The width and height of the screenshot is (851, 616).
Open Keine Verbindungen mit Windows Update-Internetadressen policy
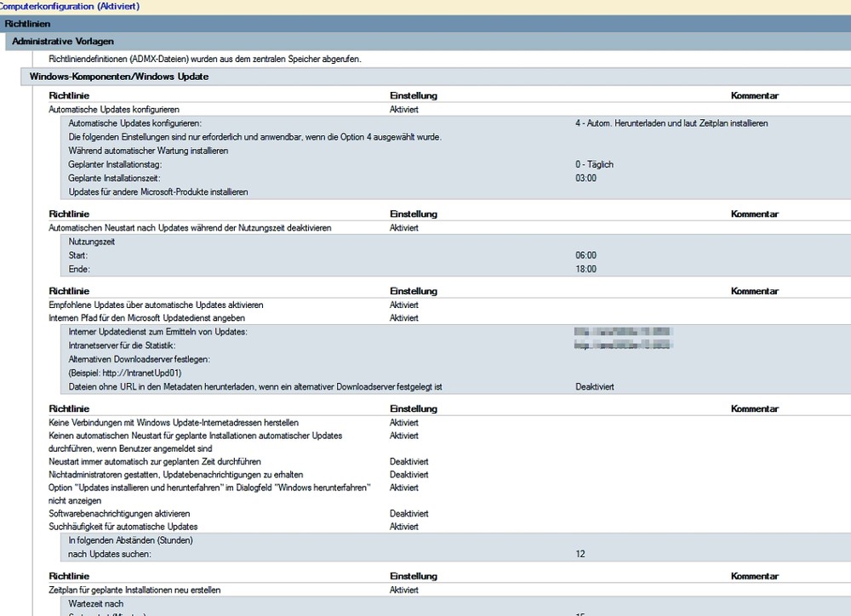point(174,423)
